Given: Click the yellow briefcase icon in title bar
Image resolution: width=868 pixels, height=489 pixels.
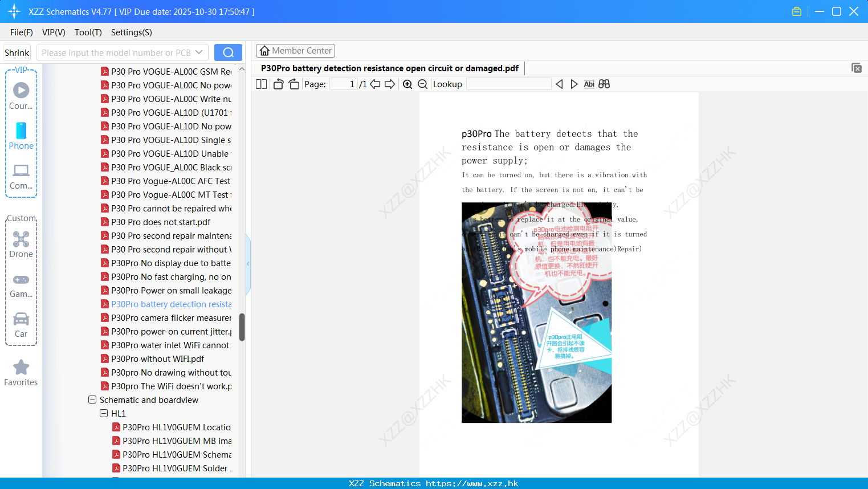Looking at the screenshot, I should pyautogui.click(x=797, y=11).
